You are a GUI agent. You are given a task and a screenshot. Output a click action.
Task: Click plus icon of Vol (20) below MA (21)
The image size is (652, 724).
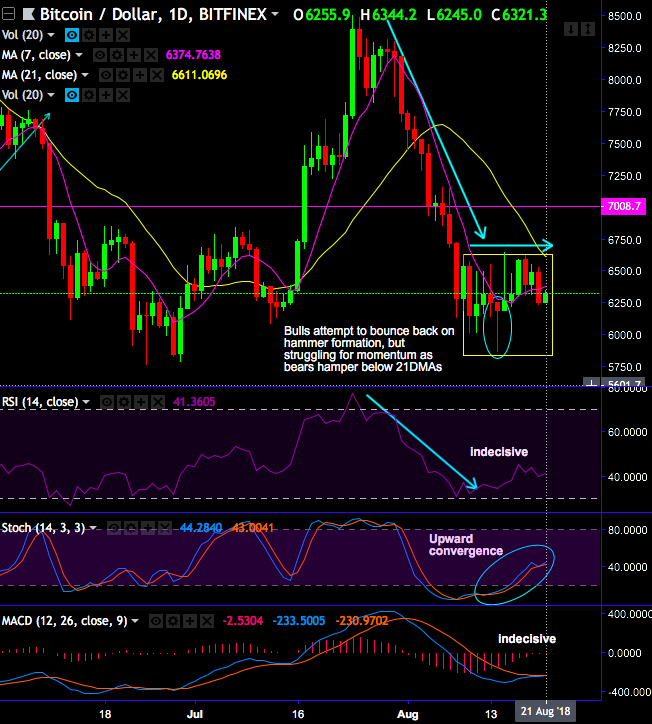click(106, 96)
